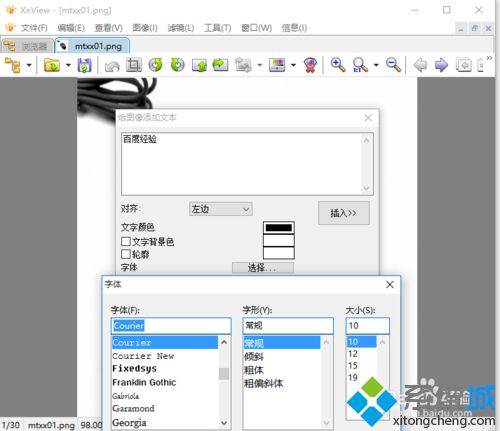Open the browser tree toolbar icon
This screenshot has height=431, width=500.
pyautogui.click(x=12, y=65)
